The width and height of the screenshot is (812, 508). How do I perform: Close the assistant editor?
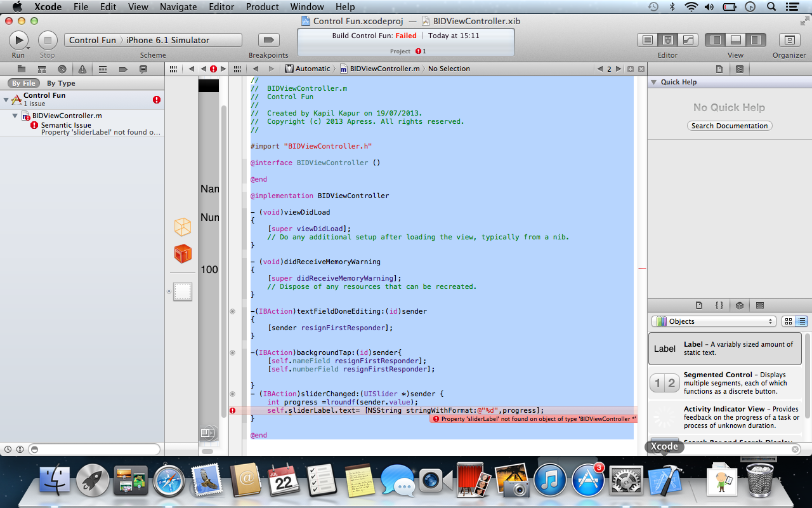click(x=641, y=69)
